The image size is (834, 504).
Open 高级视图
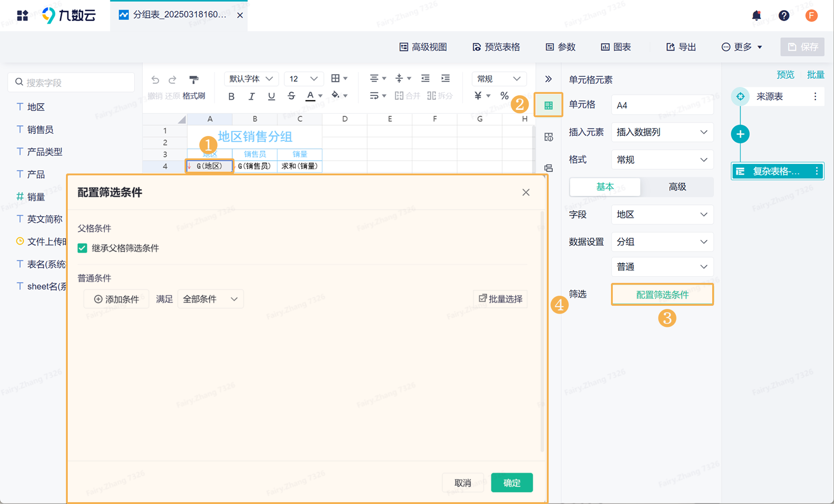(423, 47)
